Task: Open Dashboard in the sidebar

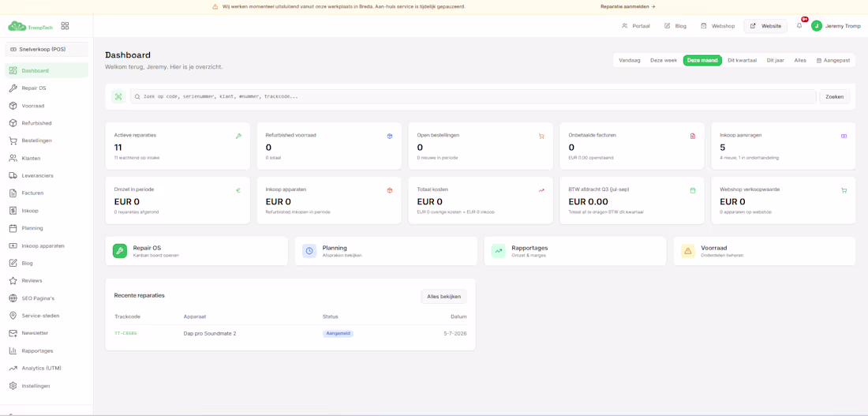Action: point(47,70)
